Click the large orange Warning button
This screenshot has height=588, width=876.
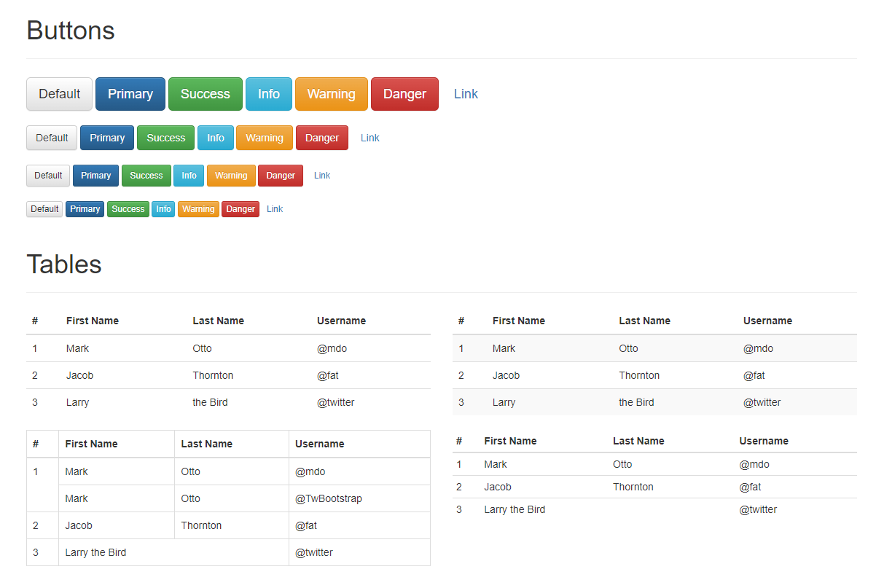pyautogui.click(x=332, y=94)
